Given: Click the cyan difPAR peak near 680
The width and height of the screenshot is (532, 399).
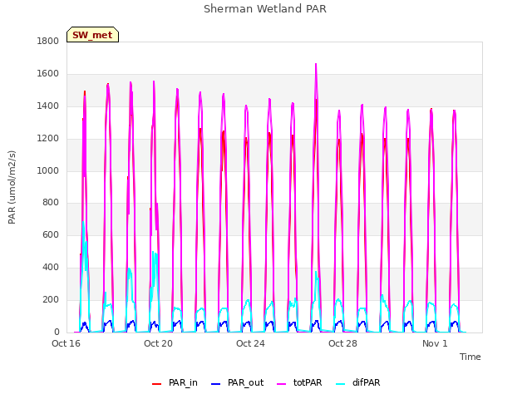Looking at the screenshot, I should (x=83, y=223).
